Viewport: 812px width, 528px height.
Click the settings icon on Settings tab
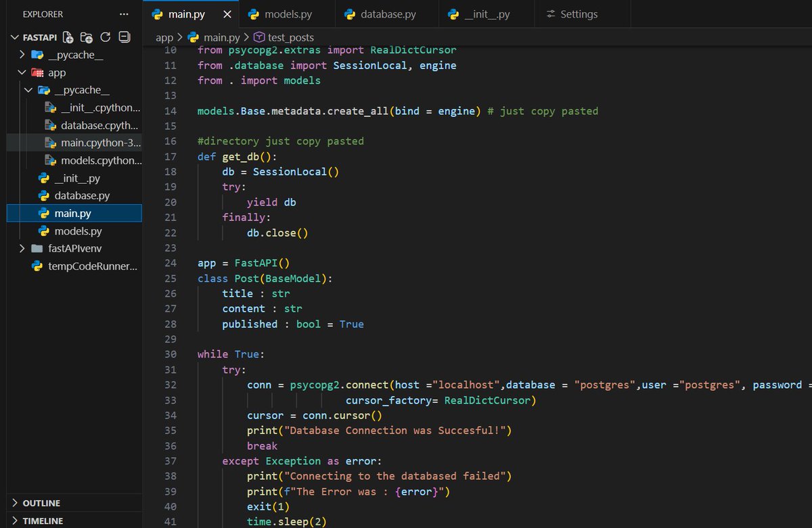(x=551, y=14)
